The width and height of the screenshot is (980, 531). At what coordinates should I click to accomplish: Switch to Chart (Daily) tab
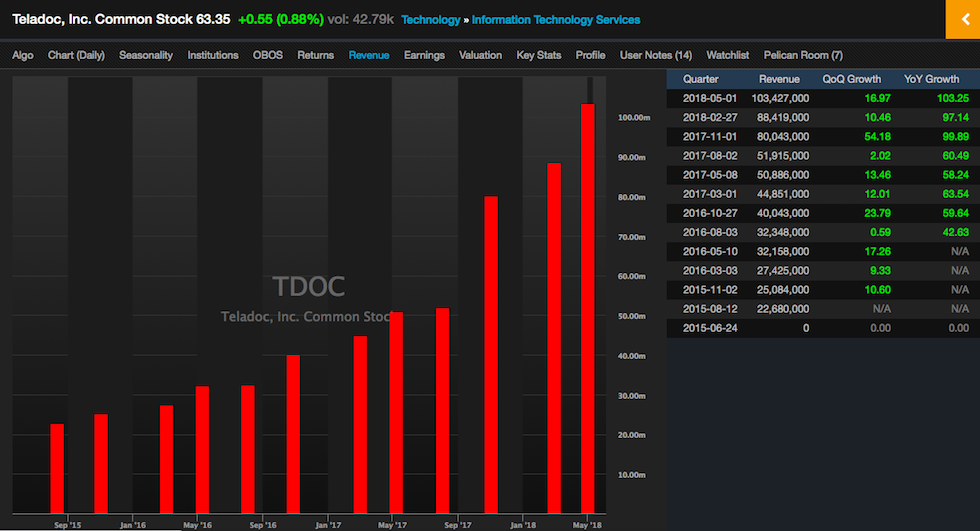point(76,55)
